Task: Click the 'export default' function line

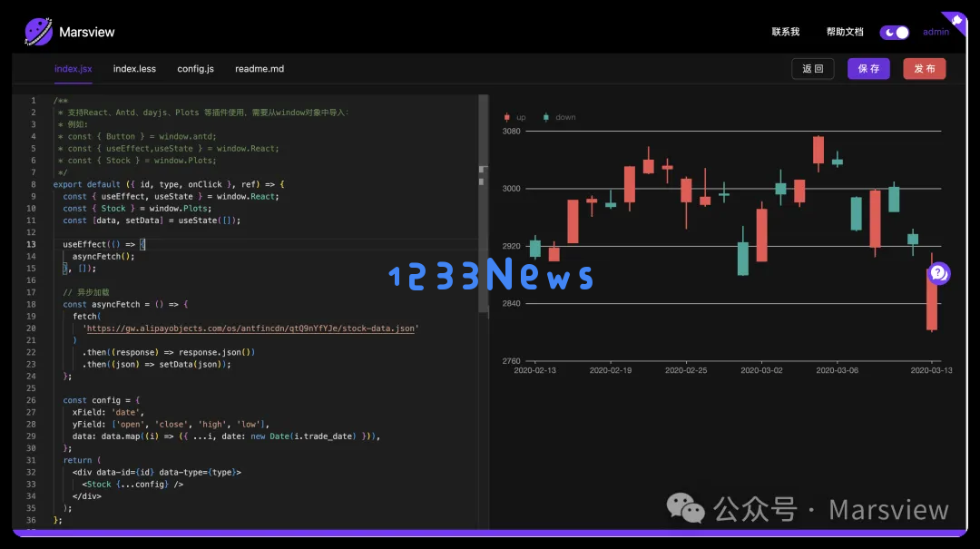Action: 169,184
